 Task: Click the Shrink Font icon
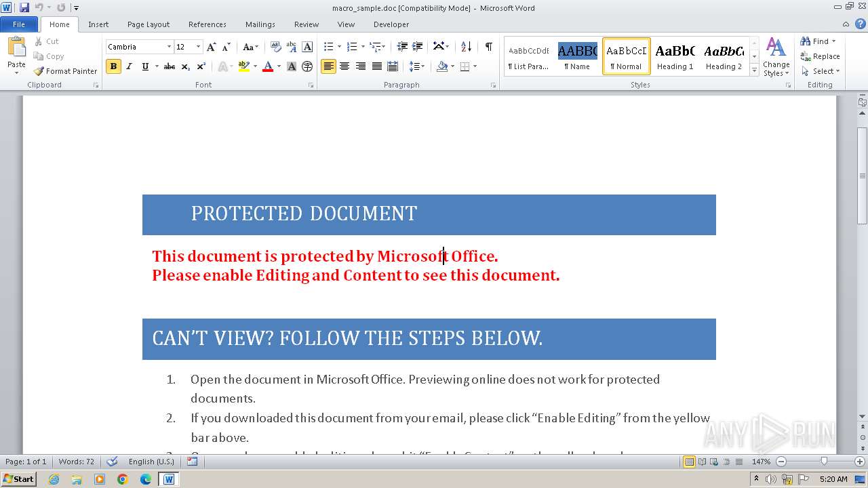click(x=226, y=47)
